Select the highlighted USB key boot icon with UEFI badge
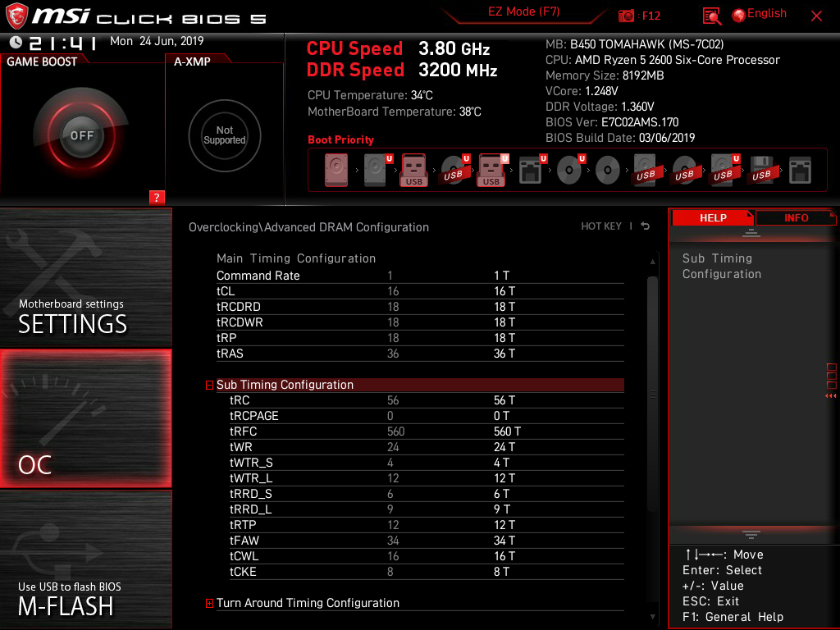This screenshot has width=840, height=630. coord(492,171)
